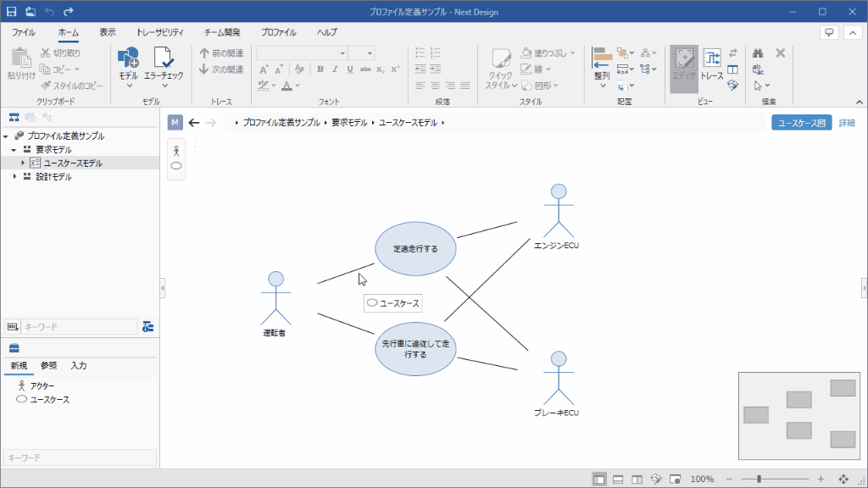The image size is (868, 488).
Task: Click the save icon in title bar
Action: click(11, 12)
